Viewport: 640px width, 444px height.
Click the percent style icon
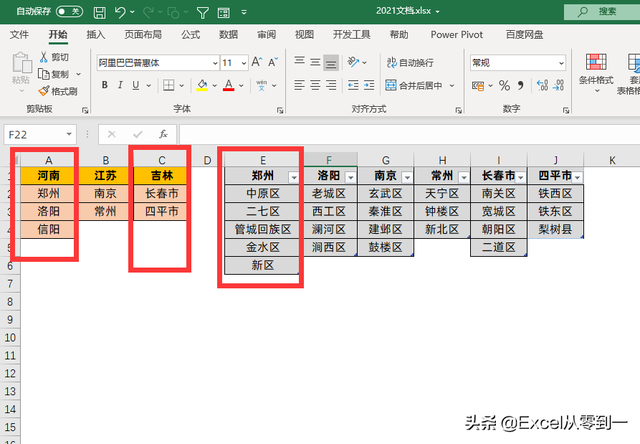504,85
